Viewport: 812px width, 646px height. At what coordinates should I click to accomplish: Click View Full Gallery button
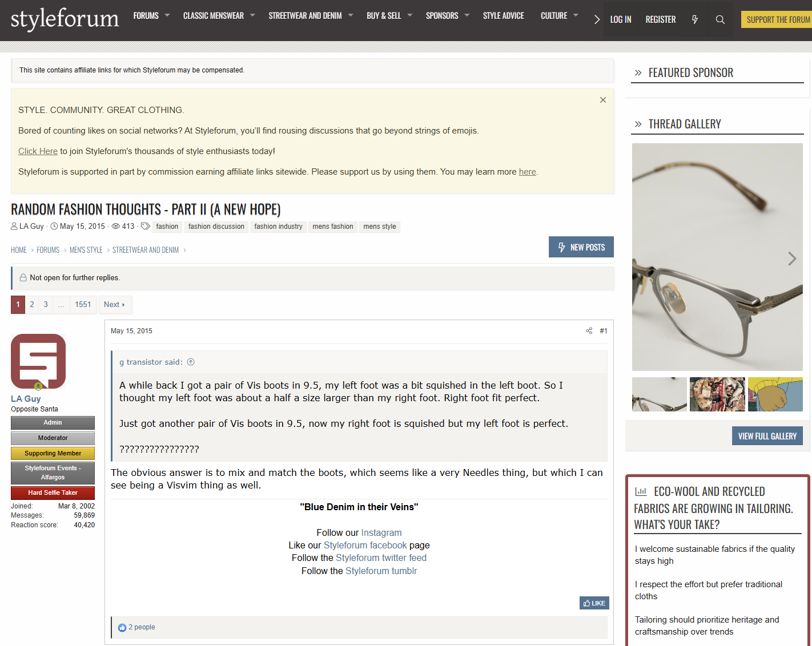pyautogui.click(x=767, y=436)
